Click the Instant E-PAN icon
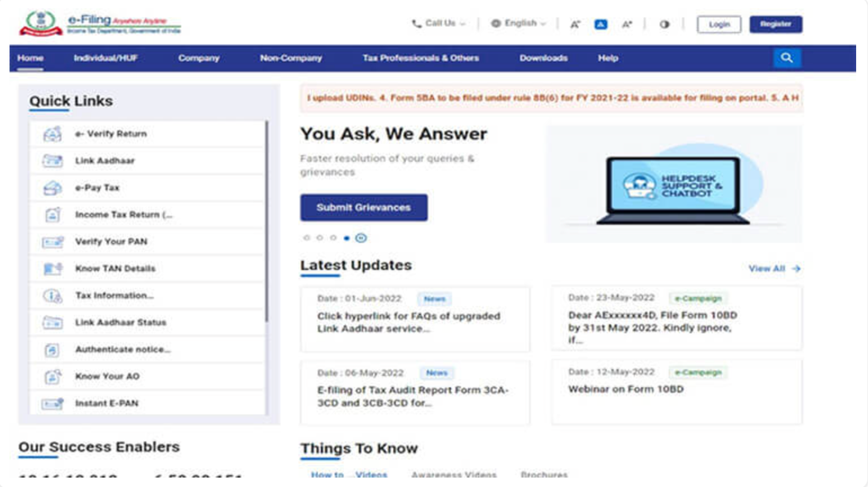The width and height of the screenshot is (868, 487). click(53, 403)
